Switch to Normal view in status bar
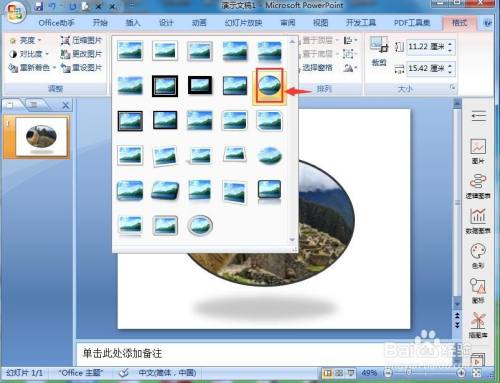Viewport: 500px width, 383px height. tap(327, 373)
